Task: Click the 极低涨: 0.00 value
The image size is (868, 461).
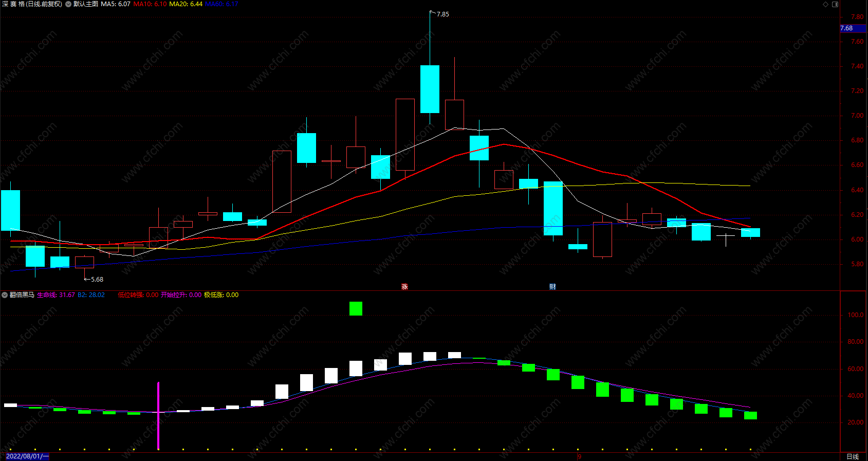Action: [221, 295]
